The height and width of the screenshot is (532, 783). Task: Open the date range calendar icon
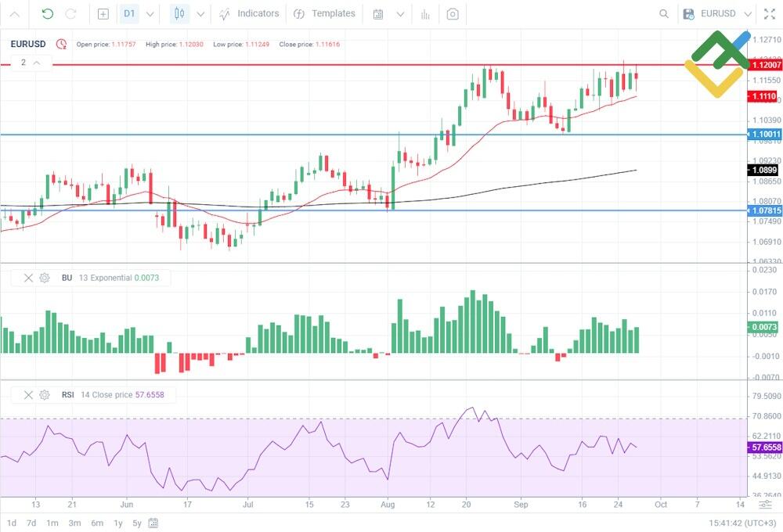point(379,13)
